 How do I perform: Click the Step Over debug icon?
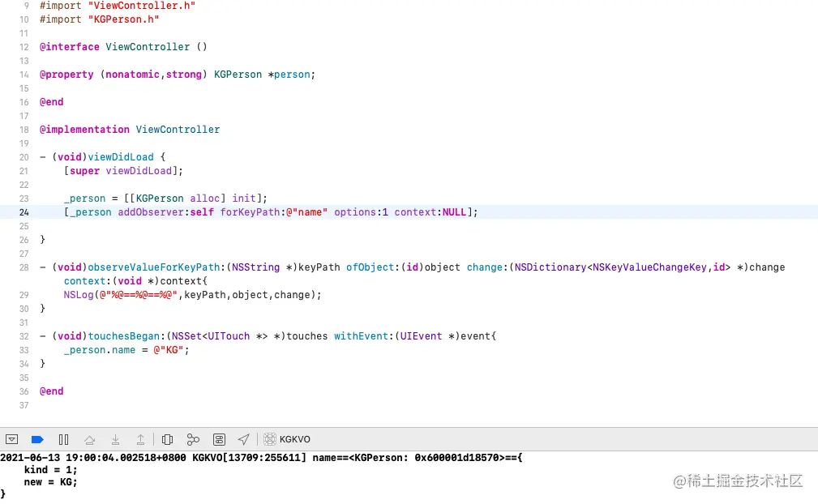tap(90, 439)
